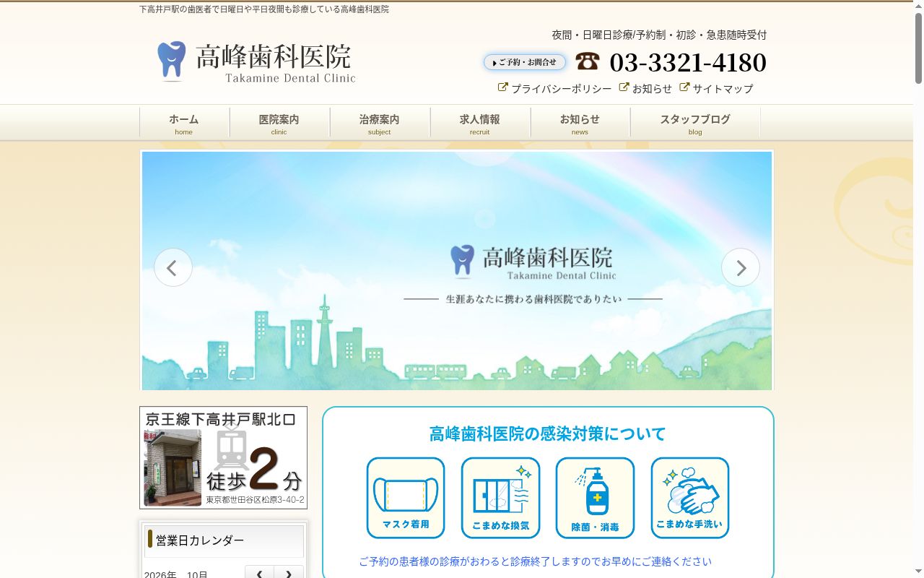Open the 治療案内 subject menu

pyautogui.click(x=380, y=123)
